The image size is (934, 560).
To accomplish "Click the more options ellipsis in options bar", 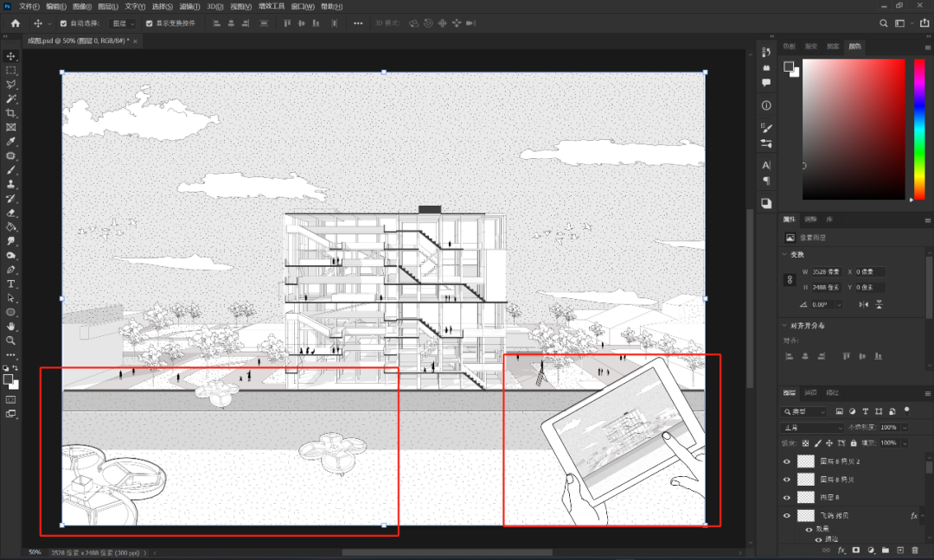I will coord(358,24).
